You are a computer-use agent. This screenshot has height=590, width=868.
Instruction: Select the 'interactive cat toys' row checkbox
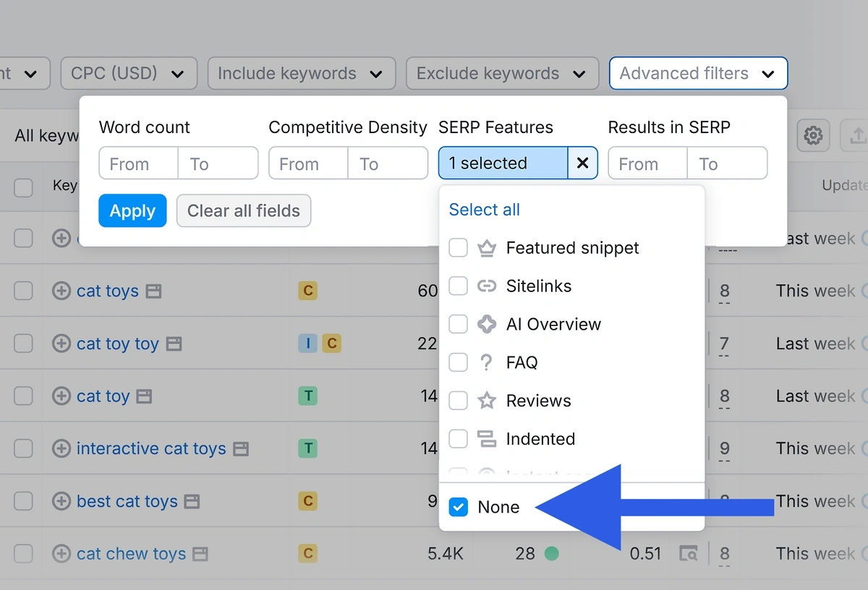[x=24, y=449]
